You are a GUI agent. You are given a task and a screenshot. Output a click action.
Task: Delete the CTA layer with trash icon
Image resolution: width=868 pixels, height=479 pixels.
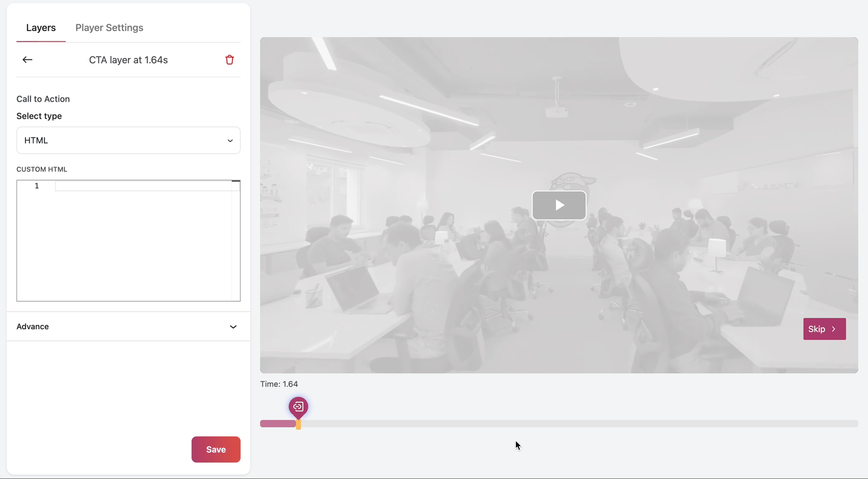(230, 60)
